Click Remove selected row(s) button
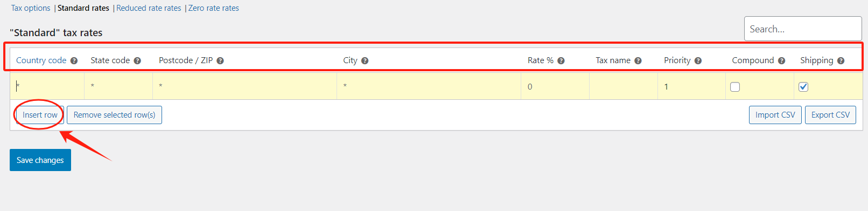This screenshot has height=211, width=868. point(114,115)
